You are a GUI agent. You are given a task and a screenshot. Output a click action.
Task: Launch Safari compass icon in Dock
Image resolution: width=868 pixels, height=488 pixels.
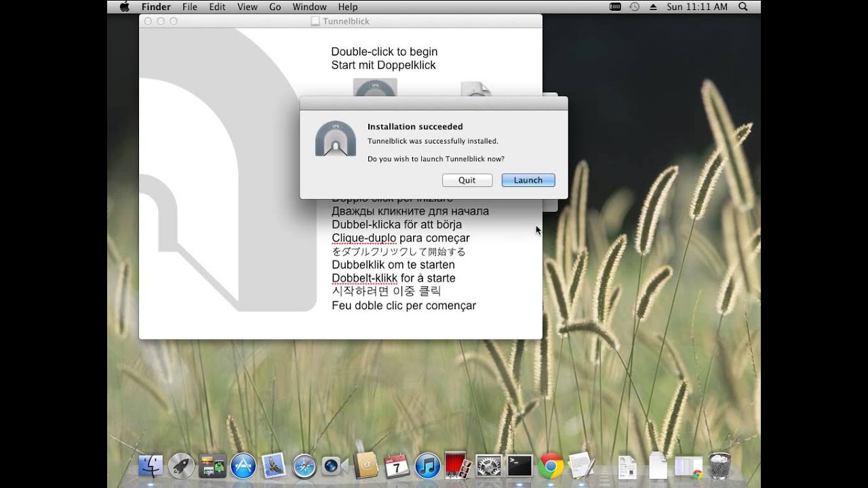click(x=304, y=466)
